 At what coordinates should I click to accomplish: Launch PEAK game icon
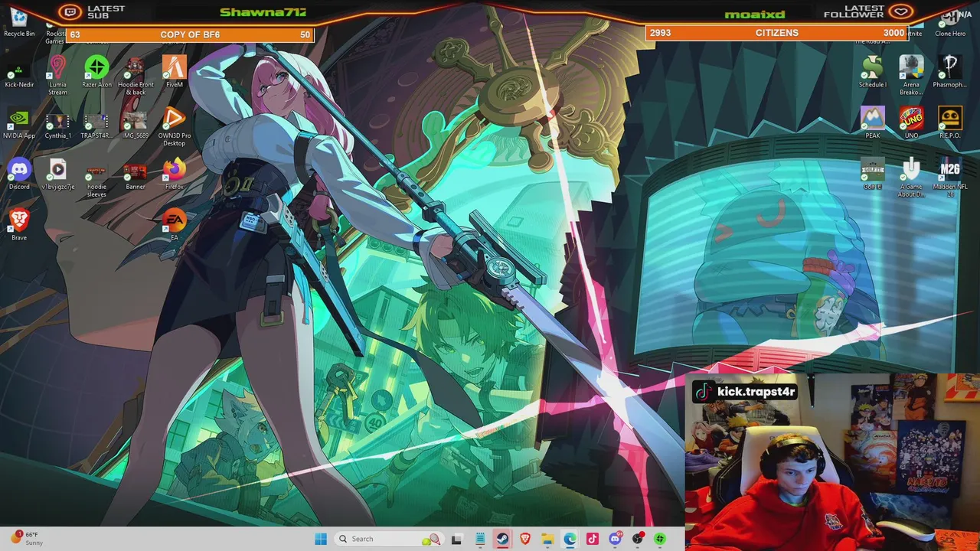[872, 124]
